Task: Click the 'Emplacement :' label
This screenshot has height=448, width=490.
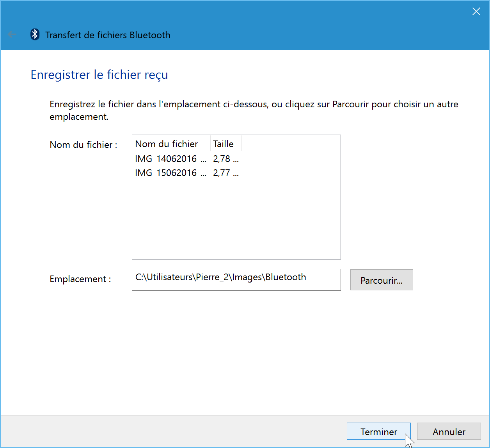Action: tap(80, 279)
